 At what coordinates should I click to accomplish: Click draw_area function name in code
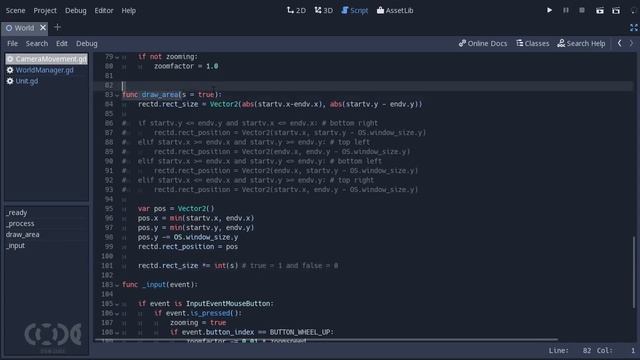160,95
